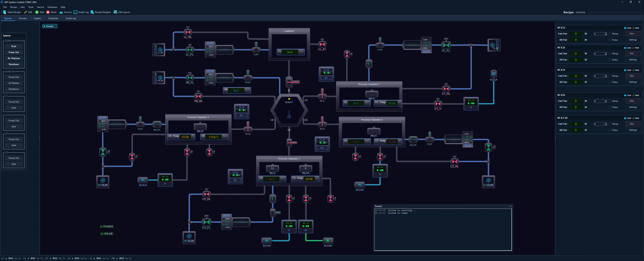Viewport: 644px width, 261px height.
Task: Enable the Pulse checkbox for RF (C2)
Action: tap(610, 60)
